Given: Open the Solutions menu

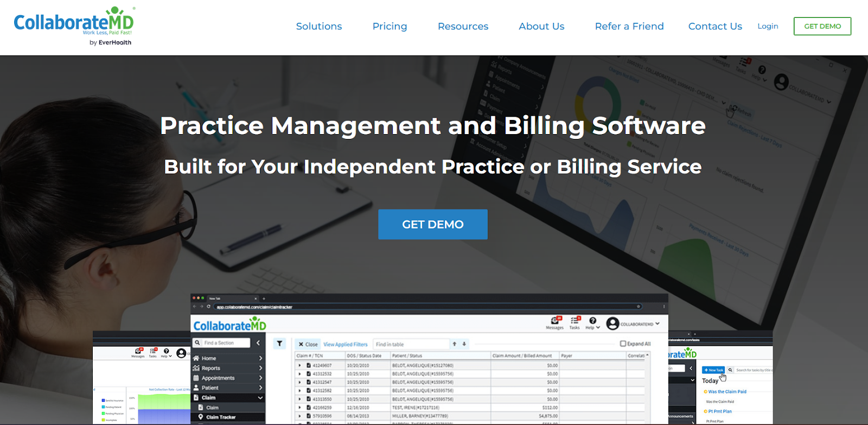Looking at the screenshot, I should 319,26.
